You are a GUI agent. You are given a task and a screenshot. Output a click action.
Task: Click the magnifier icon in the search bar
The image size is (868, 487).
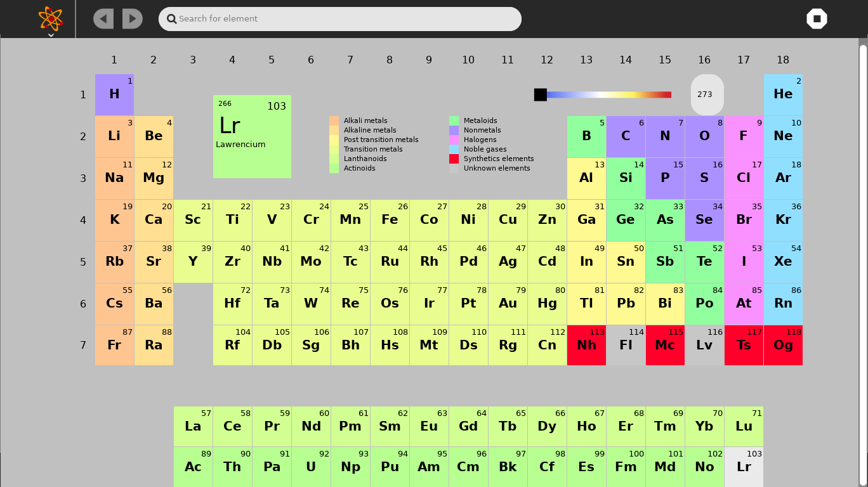click(171, 19)
